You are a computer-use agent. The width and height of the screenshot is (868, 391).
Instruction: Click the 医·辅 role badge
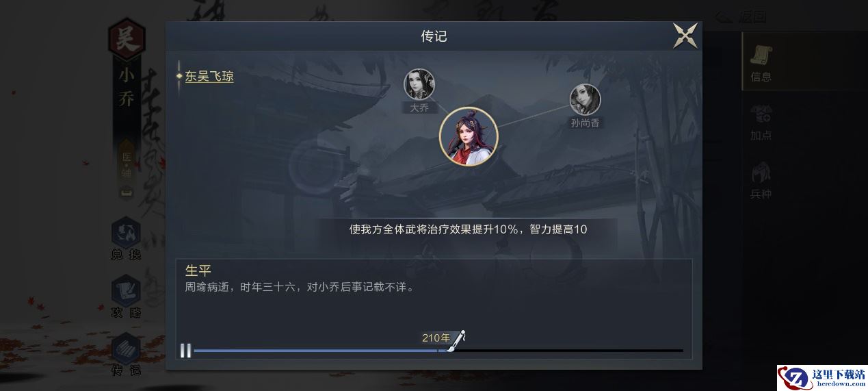point(127,165)
